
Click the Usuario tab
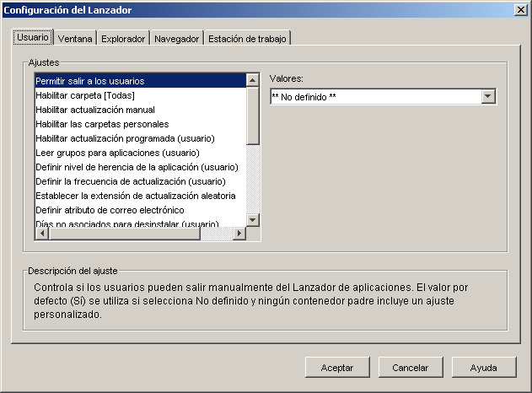tap(33, 38)
